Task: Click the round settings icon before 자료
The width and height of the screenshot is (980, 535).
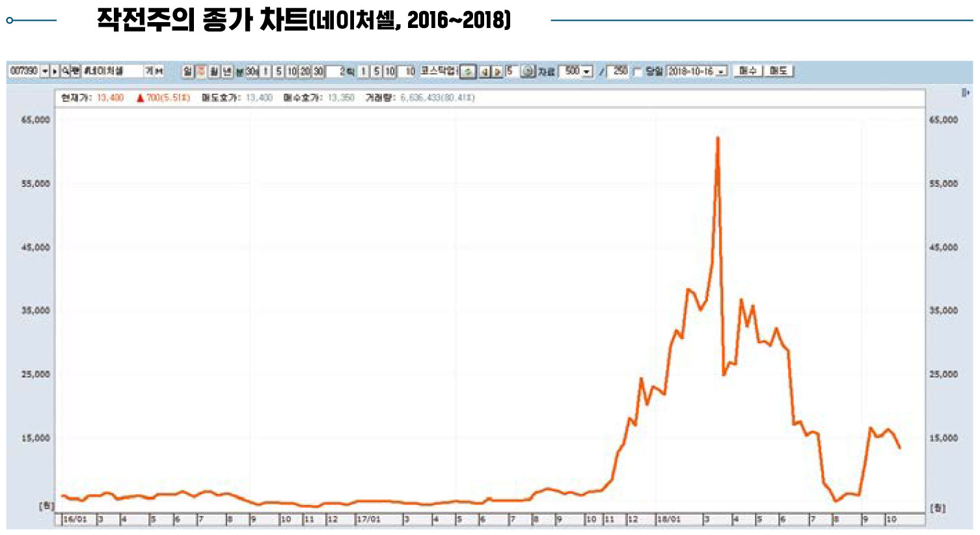Action: 528,71
